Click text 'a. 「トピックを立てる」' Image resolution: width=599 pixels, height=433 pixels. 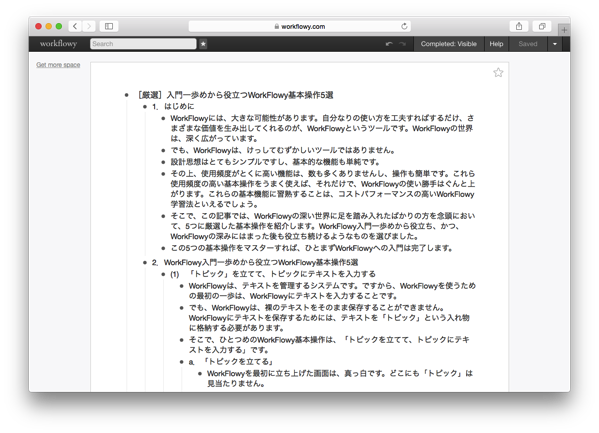[231, 362]
